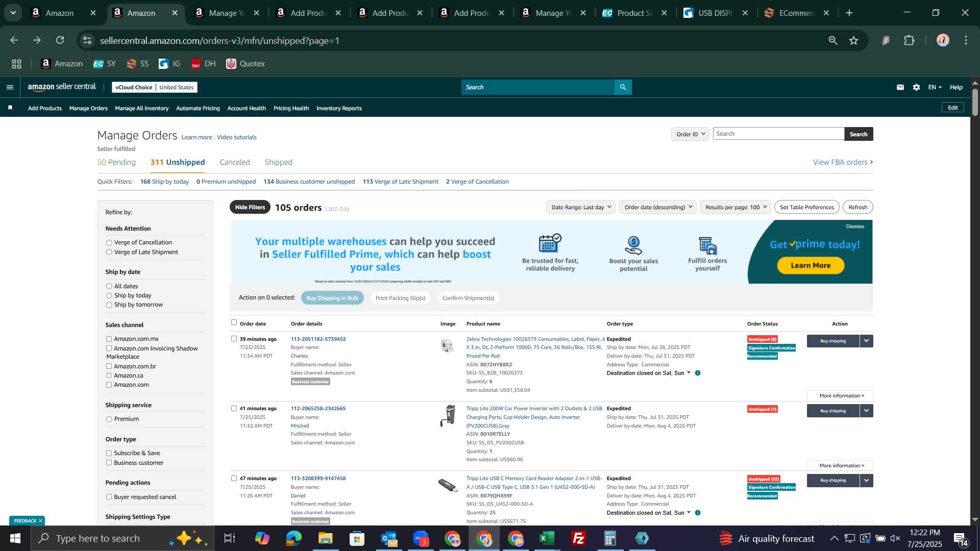The height and width of the screenshot is (551, 980).
Task: Click the Hide Filters button
Action: tap(250, 207)
